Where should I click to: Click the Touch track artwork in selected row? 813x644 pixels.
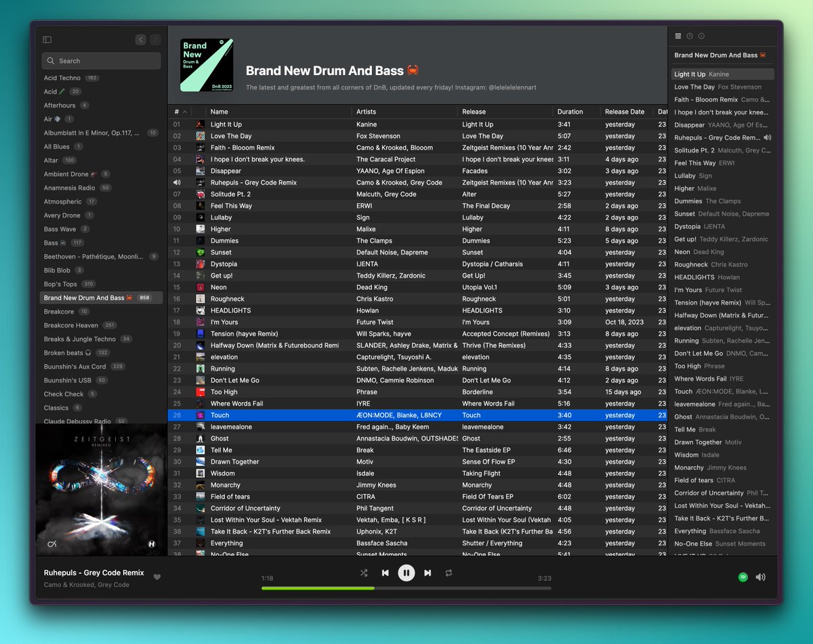pyautogui.click(x=201, y=415)
